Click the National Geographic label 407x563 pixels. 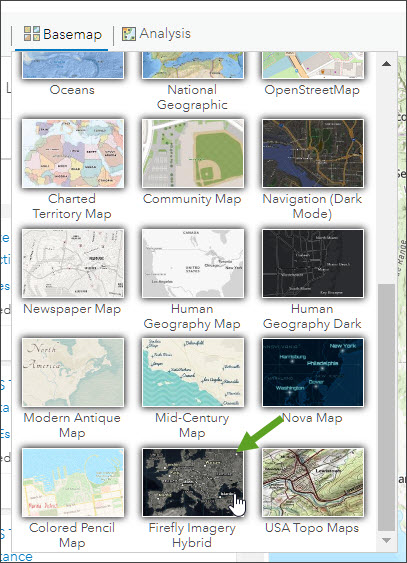(x=192, y=97)
